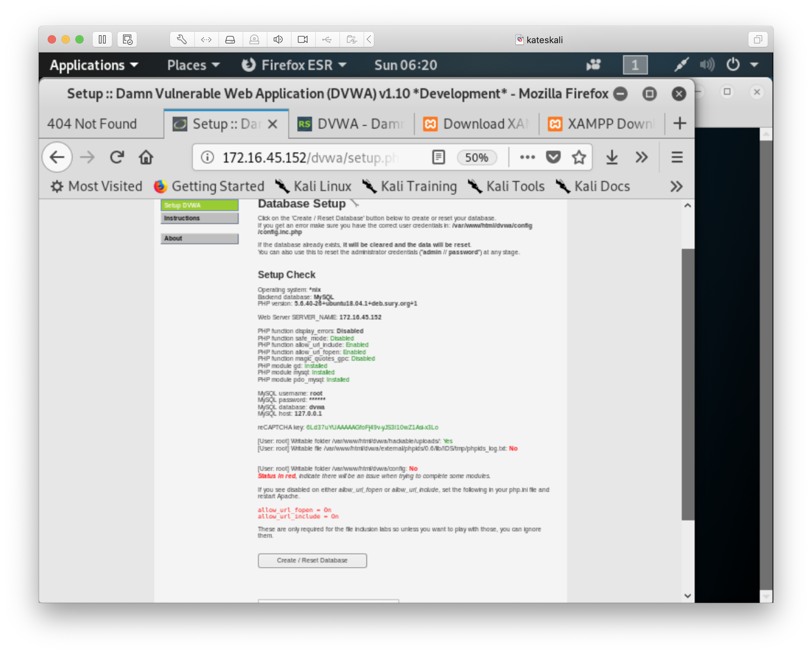Open the Applications menu
Screen dimensions: 812x654
[x=94, y=65]
